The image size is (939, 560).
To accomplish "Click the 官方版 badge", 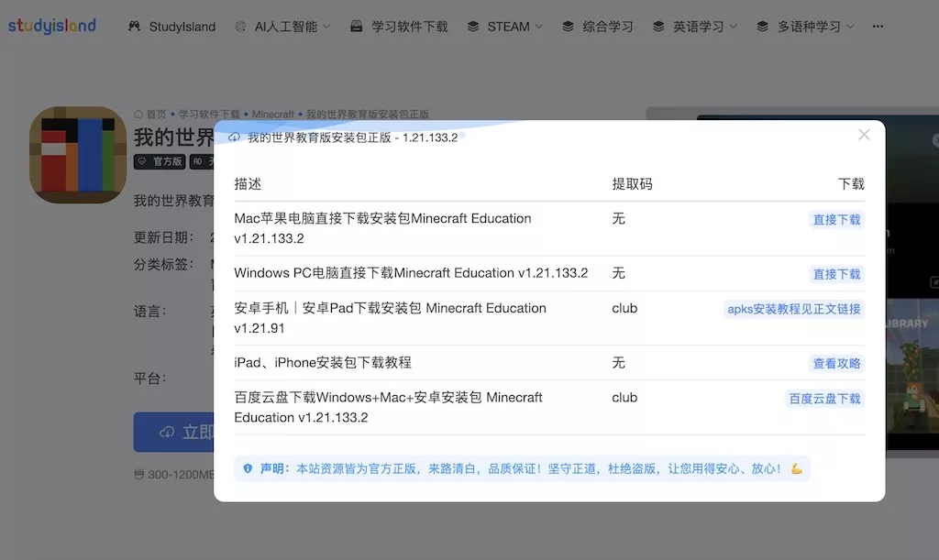I will pos(160,161).
